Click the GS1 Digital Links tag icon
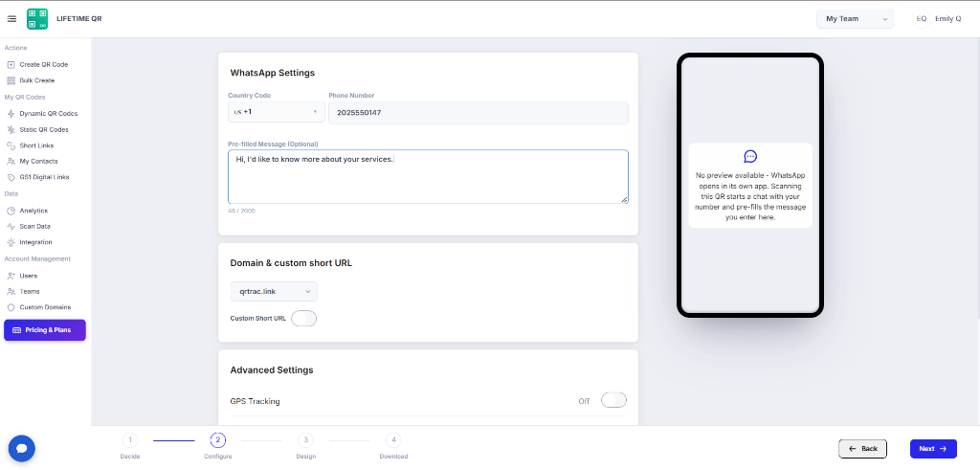Viewport: 980px width, 470px height. (11, 177)
